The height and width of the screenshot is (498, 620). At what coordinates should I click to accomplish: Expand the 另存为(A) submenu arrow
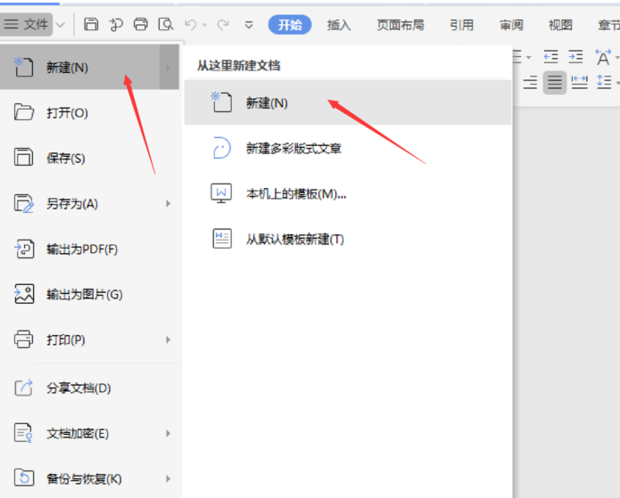click(x=168, y=203)
